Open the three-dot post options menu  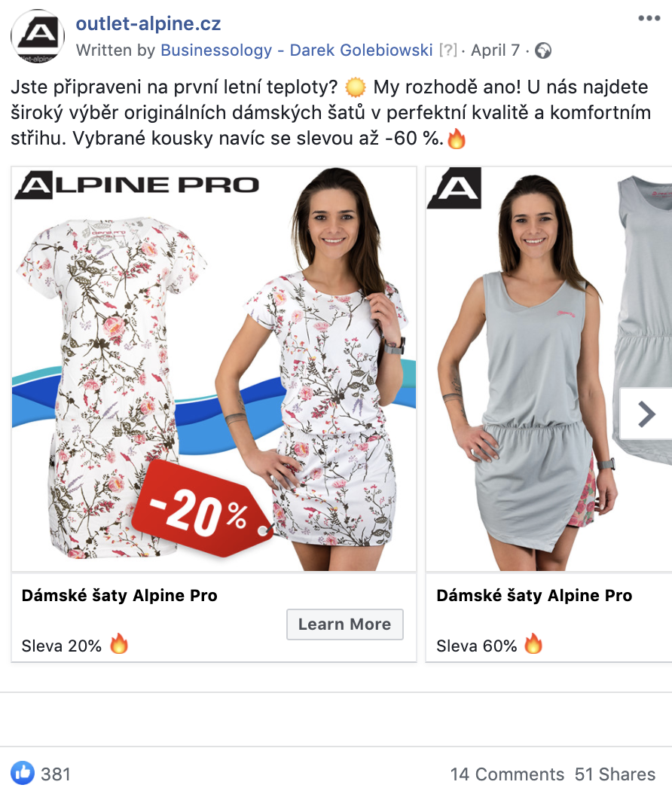tap(649, 18)
